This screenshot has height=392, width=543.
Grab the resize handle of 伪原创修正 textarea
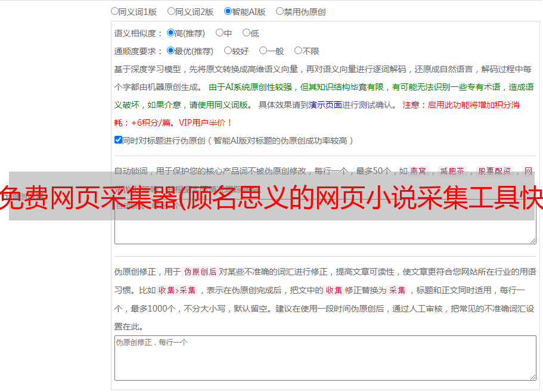pyautogui.click(x=533, y=377)
